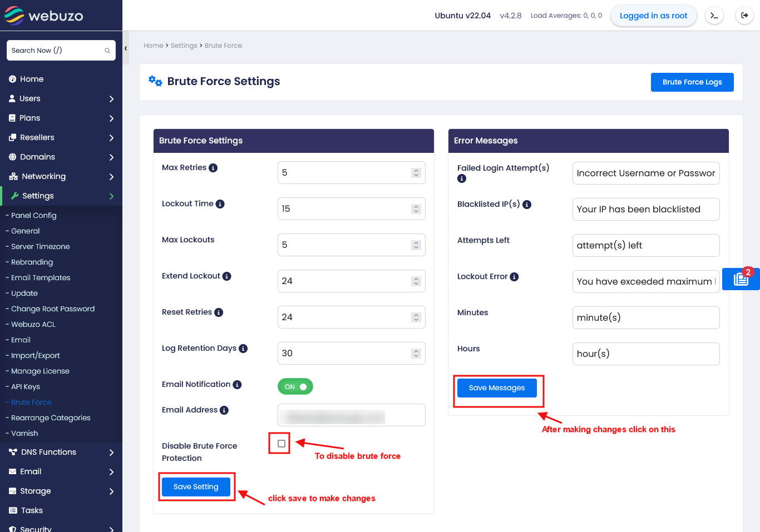Collapse the sidebar with arrow handle
The image size is (760, 532).
click(x=126, y=48)
